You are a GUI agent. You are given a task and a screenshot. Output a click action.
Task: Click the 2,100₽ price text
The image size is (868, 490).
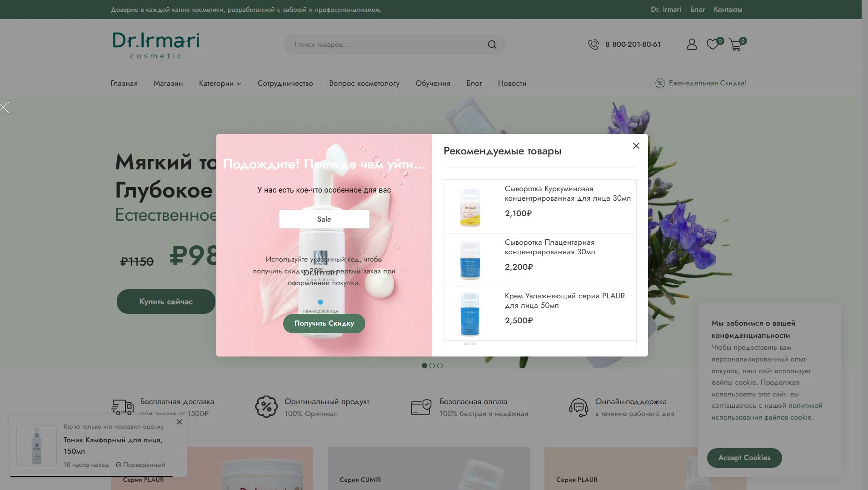519,213
